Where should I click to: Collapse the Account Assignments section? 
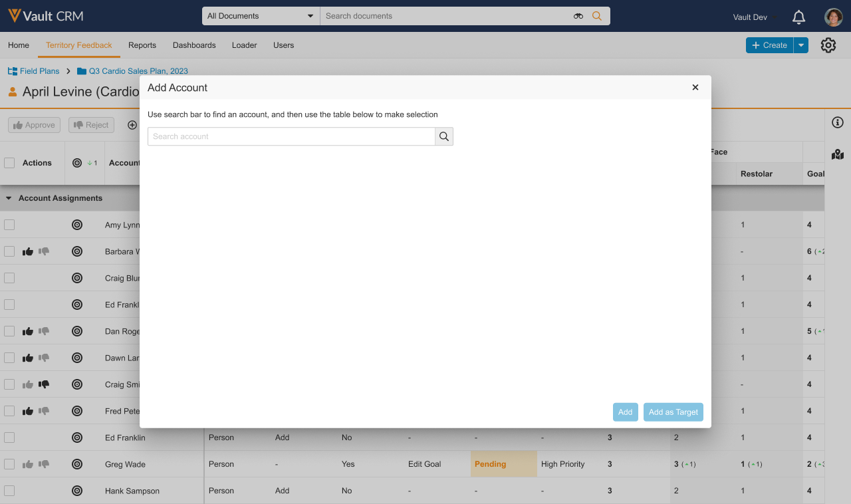(9, 198)
